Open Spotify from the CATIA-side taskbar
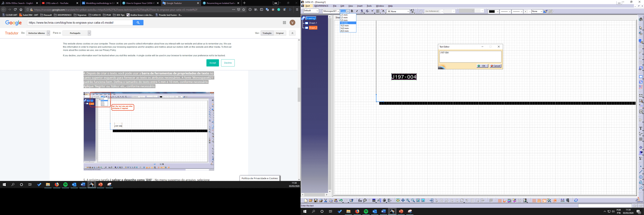Image resolution: width=644 pixels, height=215 pixels. [366, 211]
